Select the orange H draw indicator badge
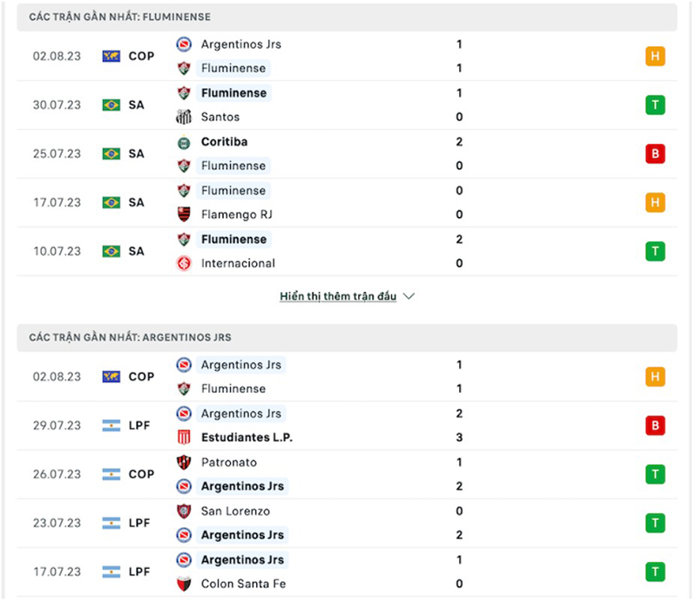This screenshot has height=616, width=697. (x=655, y=56)
